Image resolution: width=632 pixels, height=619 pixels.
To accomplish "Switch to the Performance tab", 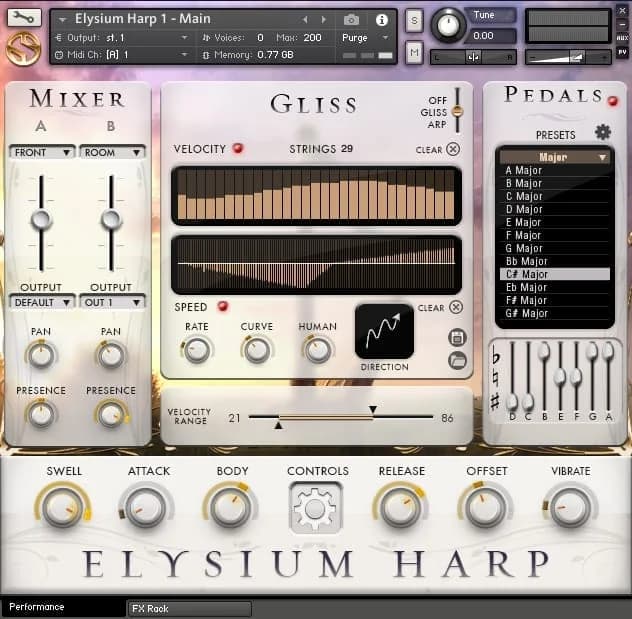I will tap(62, 607).
